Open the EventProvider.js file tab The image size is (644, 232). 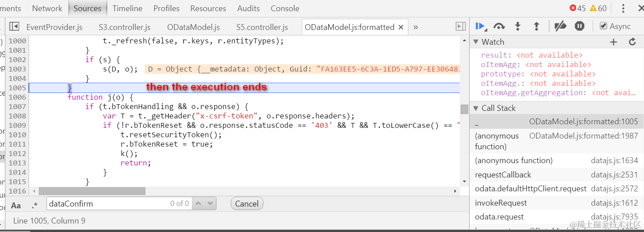55,27
